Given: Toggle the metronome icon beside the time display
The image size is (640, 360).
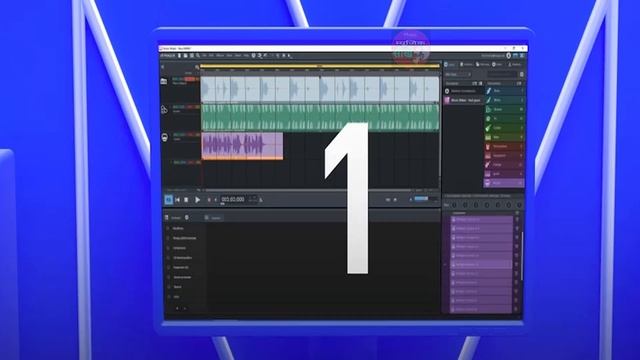Looking at the screenshot, I should pos(261,200).
